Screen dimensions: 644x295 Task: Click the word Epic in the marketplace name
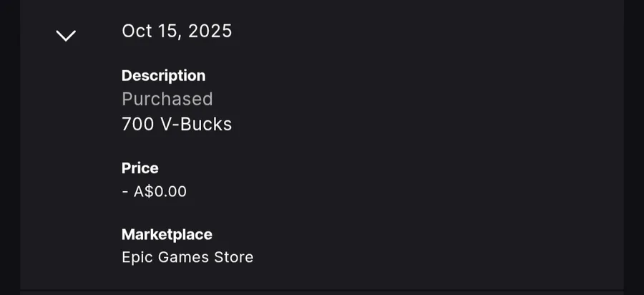136,257
